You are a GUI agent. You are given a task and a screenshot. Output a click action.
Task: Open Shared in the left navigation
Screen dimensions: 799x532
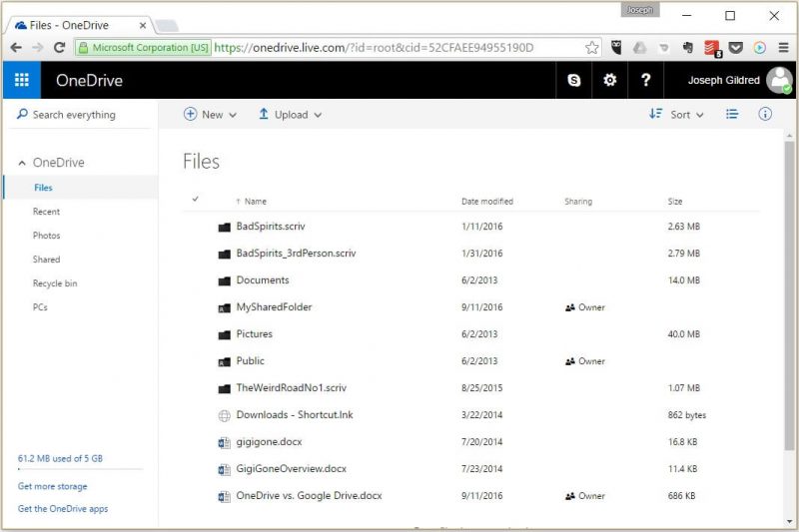click(46, 260)
